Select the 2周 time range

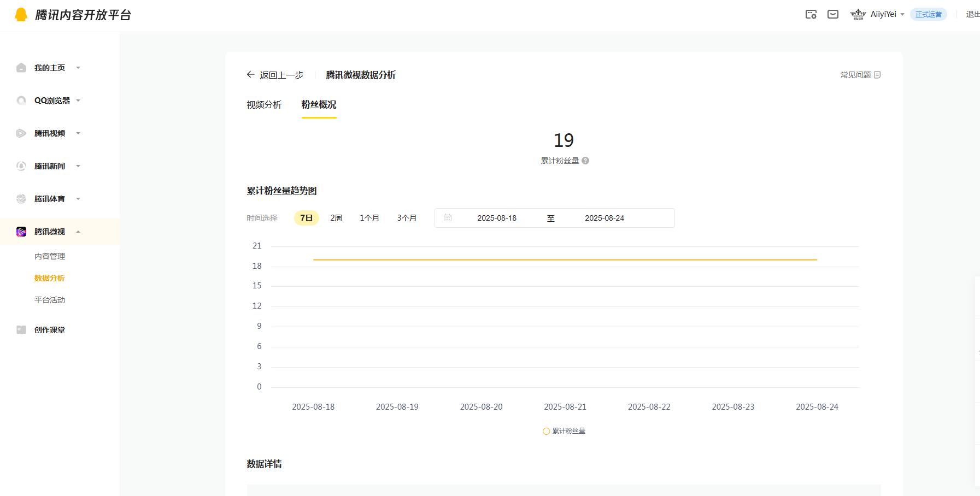336,218
